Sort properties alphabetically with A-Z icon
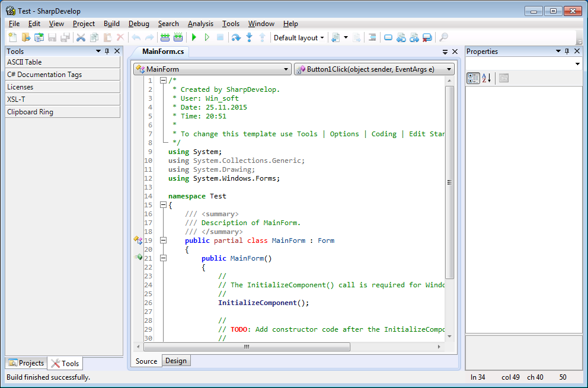Image resolution: width=588 pixels, height=388 pixels. pos(487,78)
